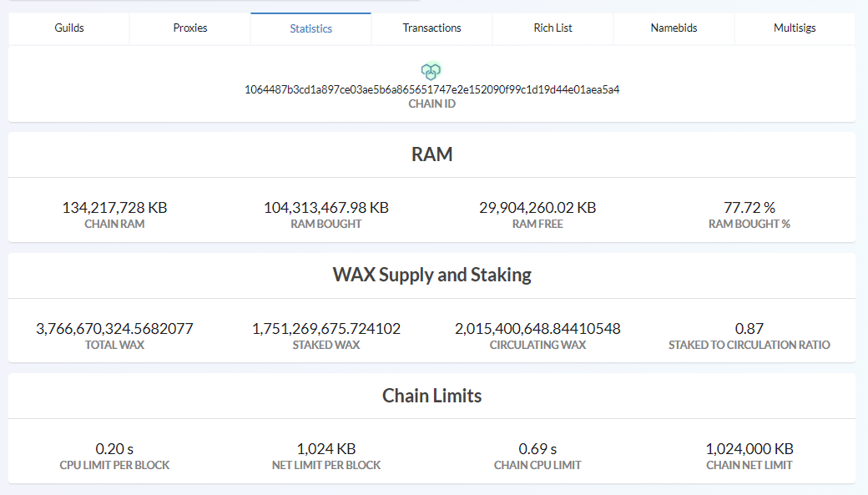Select the Statistics tab
868x495 pixels.
point(310,28)
